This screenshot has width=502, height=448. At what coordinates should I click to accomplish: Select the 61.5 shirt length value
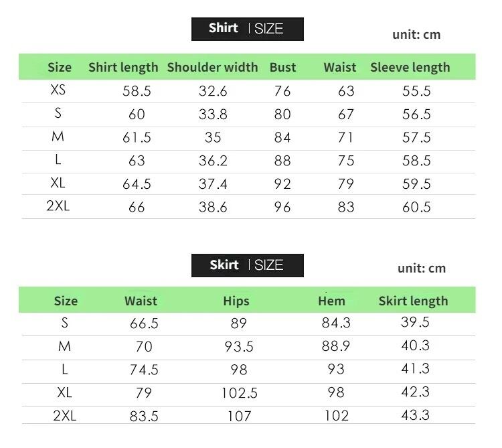137,138
